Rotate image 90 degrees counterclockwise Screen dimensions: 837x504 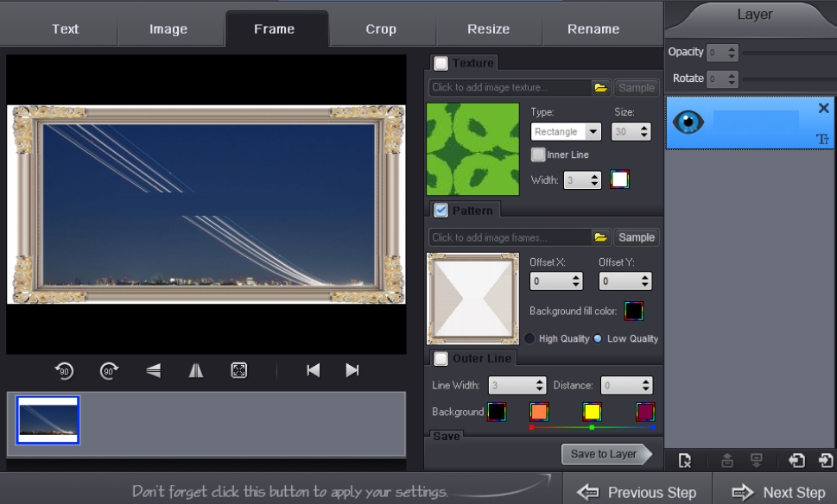pos(64,370)
